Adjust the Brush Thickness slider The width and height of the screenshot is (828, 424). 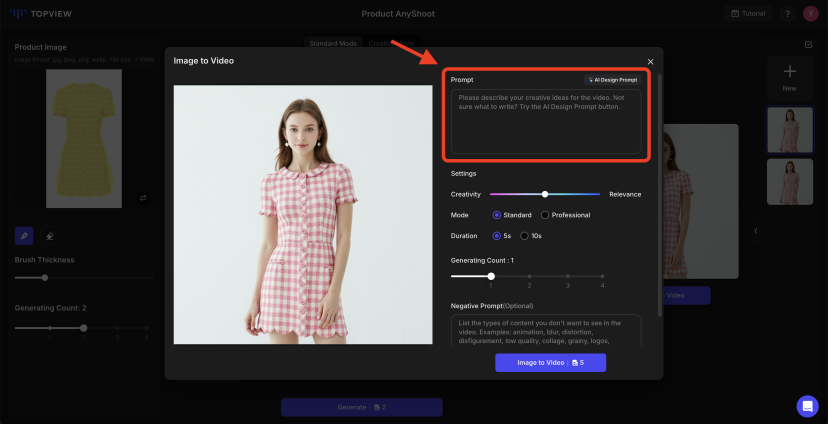coord(45,277)
